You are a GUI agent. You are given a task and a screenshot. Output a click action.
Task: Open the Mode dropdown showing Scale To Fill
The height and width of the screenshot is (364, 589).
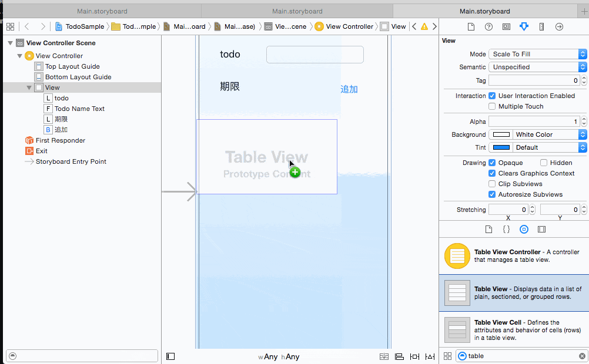click(x=537, y=54)
